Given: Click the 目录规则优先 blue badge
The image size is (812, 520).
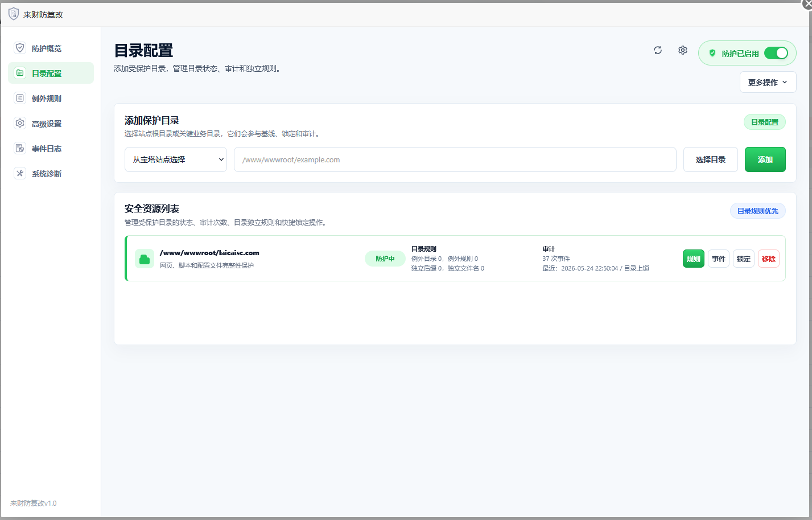Looking at the screenshot, I should 757,211.
